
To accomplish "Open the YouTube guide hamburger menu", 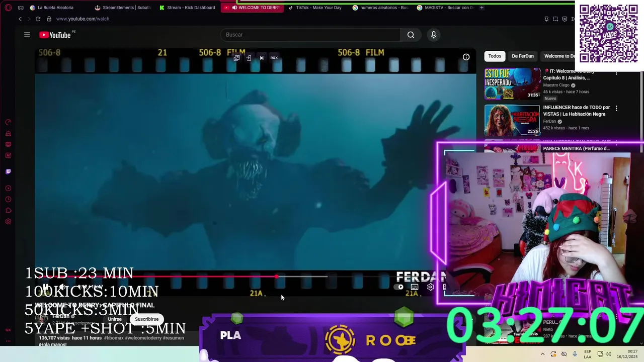I will tap(27, 35).
